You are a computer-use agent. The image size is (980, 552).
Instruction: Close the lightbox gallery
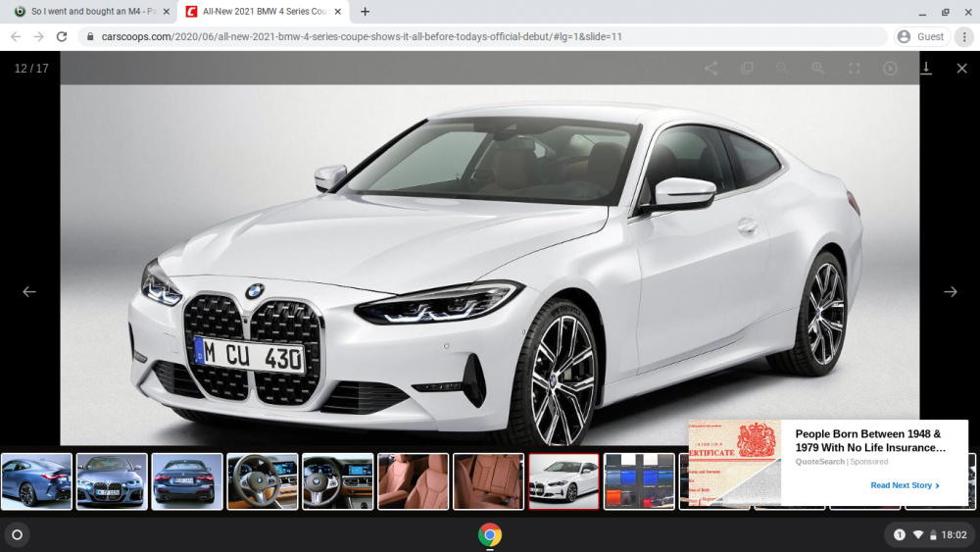pos(962,68)
